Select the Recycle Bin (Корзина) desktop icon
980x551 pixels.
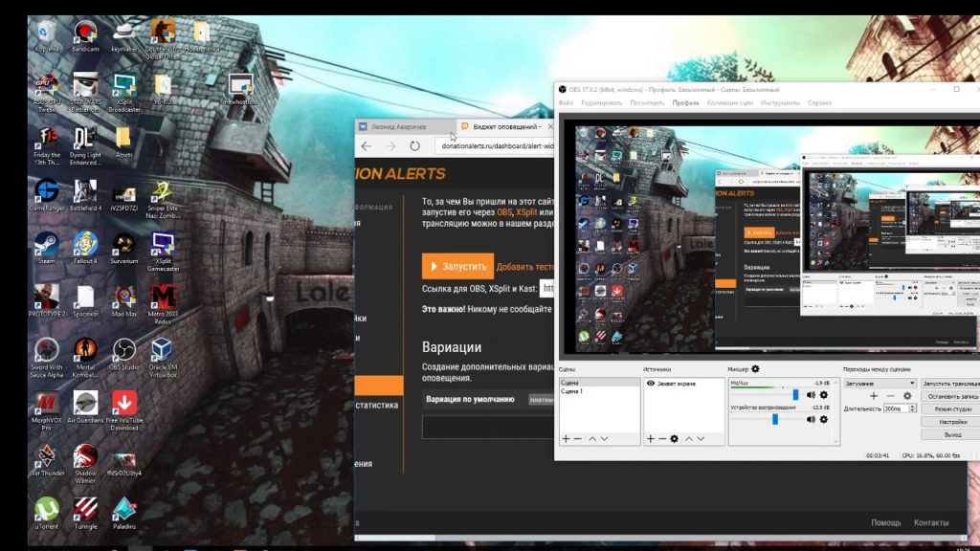46,35
